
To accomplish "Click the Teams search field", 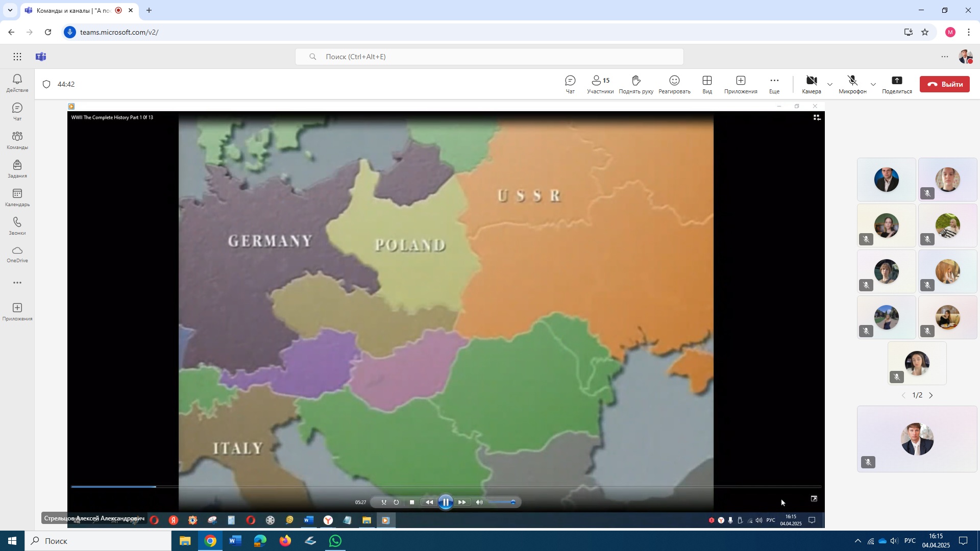I will click(489, 57).
